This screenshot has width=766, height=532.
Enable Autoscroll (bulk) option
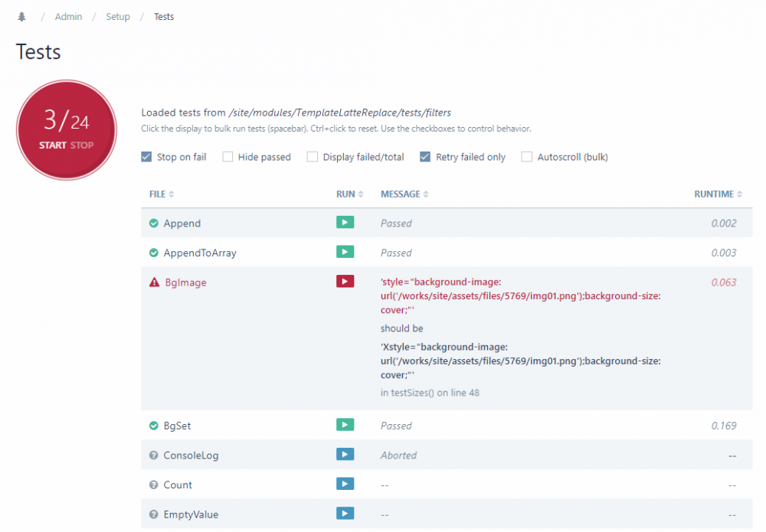tap(527, 157)
